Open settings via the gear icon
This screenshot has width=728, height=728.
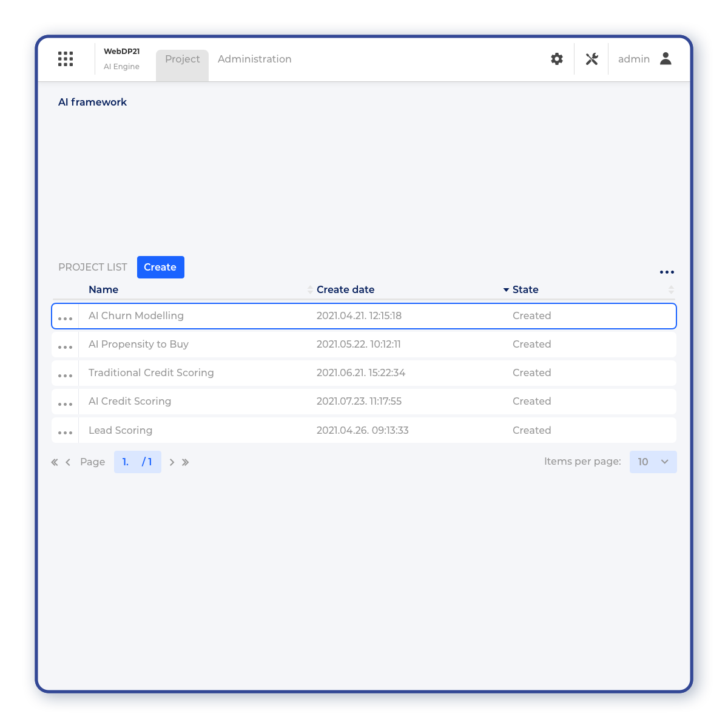(557, 59)
